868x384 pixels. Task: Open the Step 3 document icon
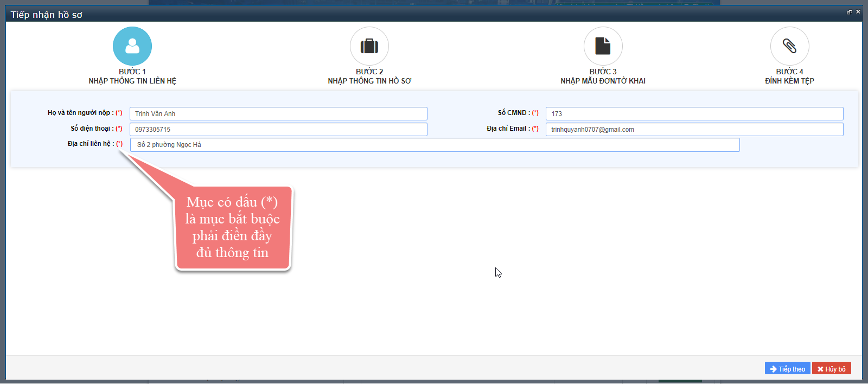click(603, 46)
